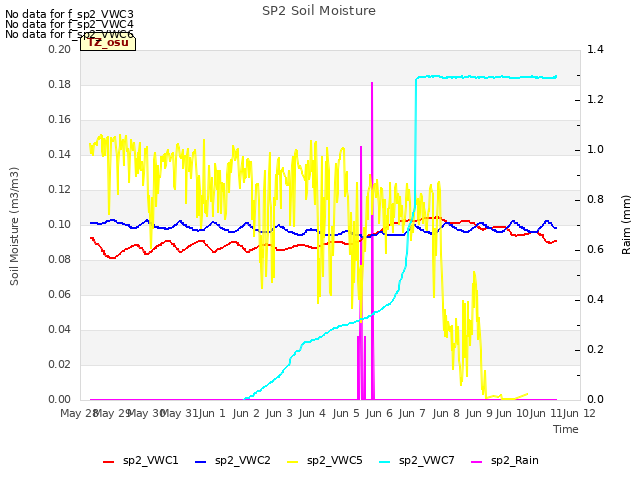This screenshot has height=480, width=640.
Task: Click the 'Jun 3' date tick label
Action: (x=279, y=413)
